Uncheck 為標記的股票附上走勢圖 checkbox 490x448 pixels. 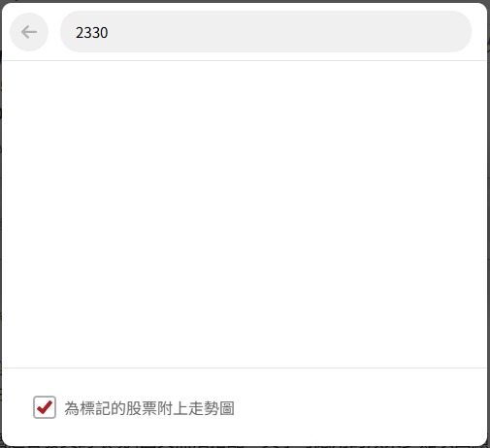(x=45, y=407)
